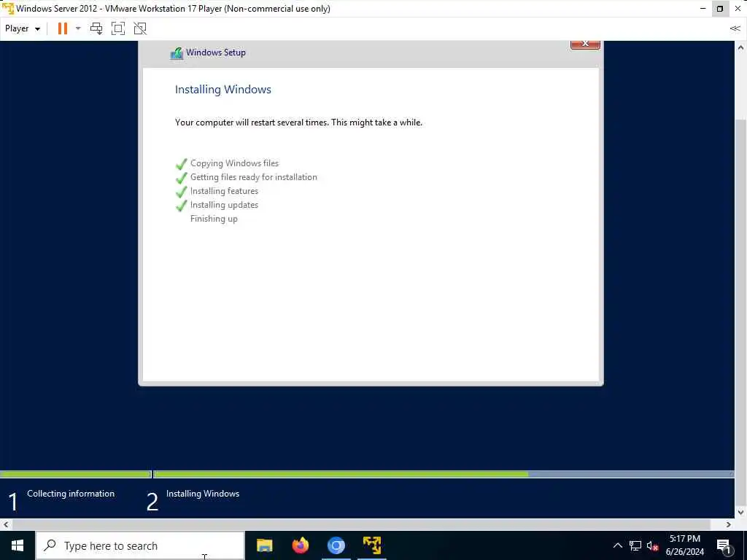Enter full screen mode
This screenshot has height=560, width=747.
(x=117, y=28)
